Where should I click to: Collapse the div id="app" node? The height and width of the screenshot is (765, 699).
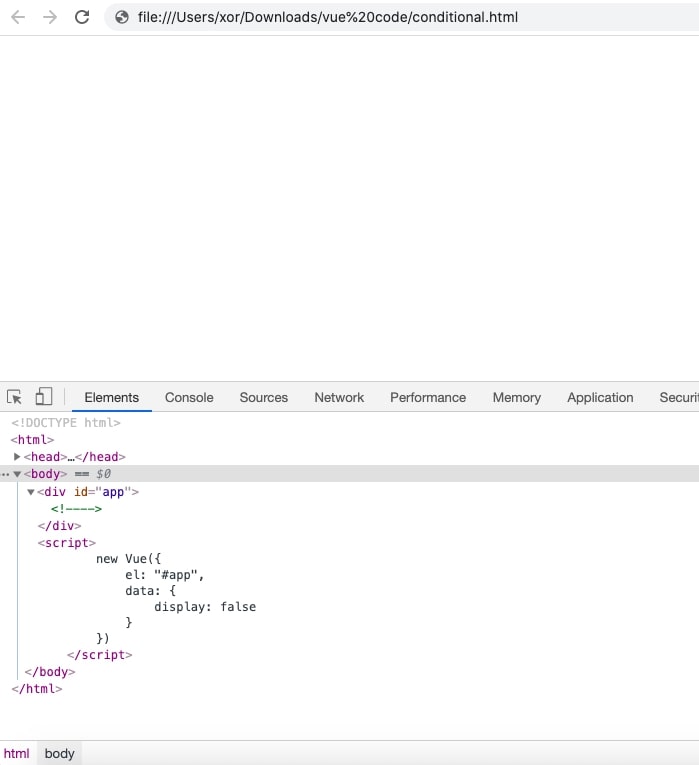[x=31, y=492]
